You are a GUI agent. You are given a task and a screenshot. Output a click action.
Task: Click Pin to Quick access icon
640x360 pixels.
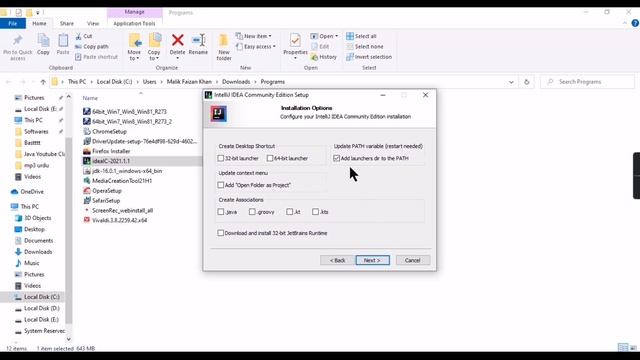pyautogui.click(x=17, y=41)
